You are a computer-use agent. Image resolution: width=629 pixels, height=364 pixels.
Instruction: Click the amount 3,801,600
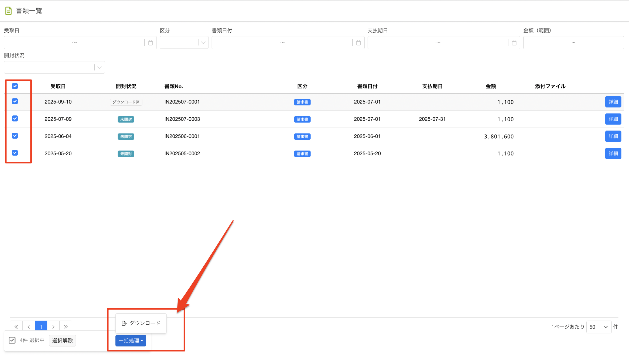[x=499, y=136]
